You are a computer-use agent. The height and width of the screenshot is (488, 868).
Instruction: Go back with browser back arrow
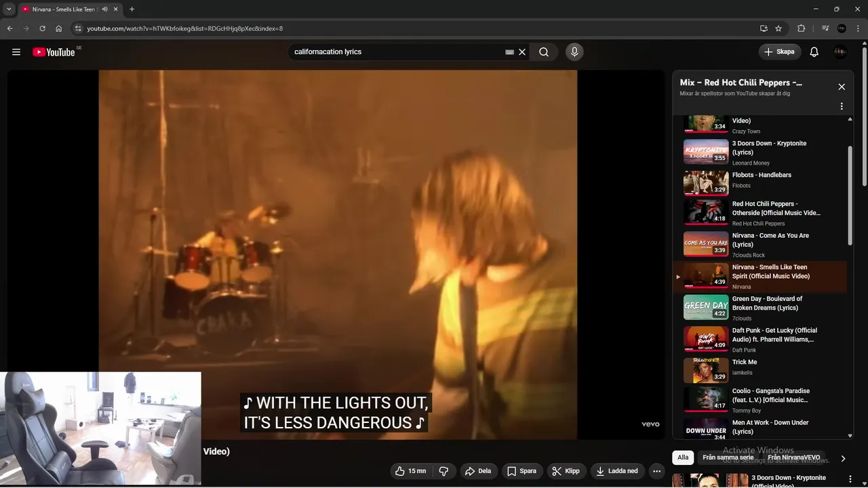(x=9, y=28)
